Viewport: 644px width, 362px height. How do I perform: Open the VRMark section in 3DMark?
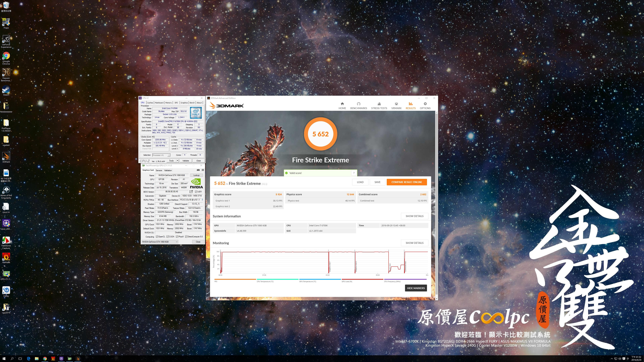[x=396, y=106]
